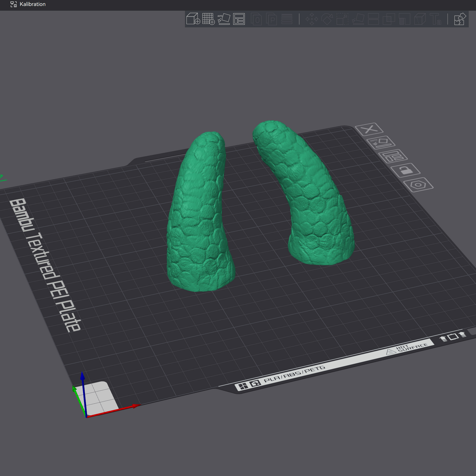Click Arrange all objects in top toolbar
Viewport: 476px width, 476px height.
coord(239,19)
